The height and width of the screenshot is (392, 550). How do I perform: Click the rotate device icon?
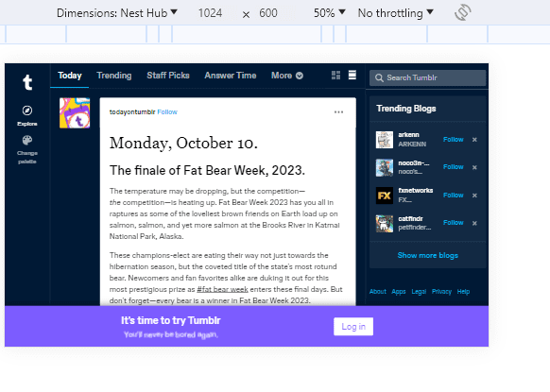(x=463, y=12)
